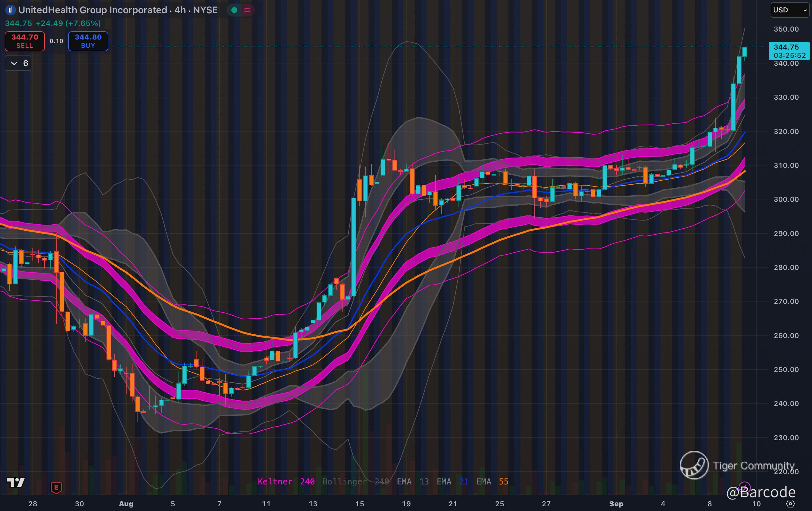
Task: Click the green market status dot
Action: pyautogui.click(x=234, y=10)
